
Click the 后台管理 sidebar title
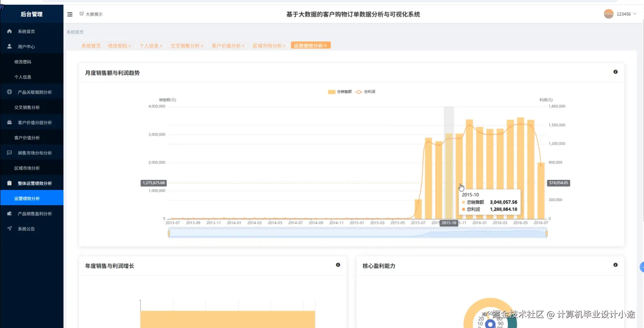[x=31, y=14]
